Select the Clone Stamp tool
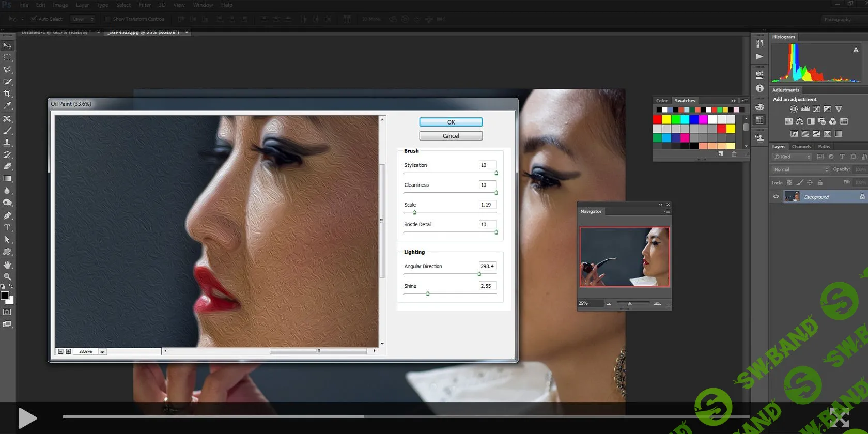 [x=7, y=142]
